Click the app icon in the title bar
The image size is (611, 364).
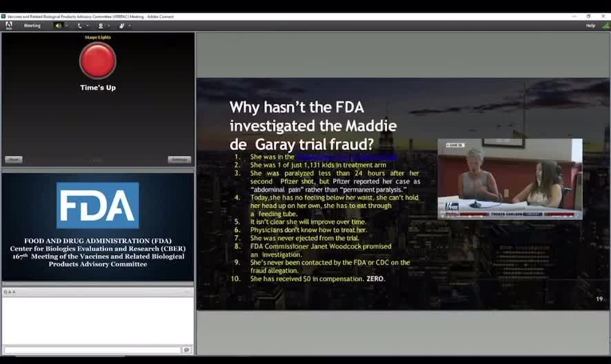coord(3,17)
